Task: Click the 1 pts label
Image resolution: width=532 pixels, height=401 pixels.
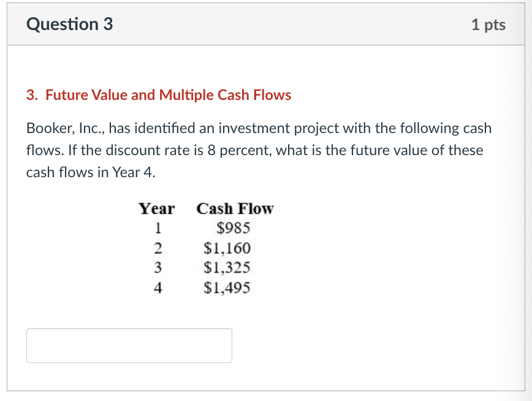Action: [x=489, y=25]
